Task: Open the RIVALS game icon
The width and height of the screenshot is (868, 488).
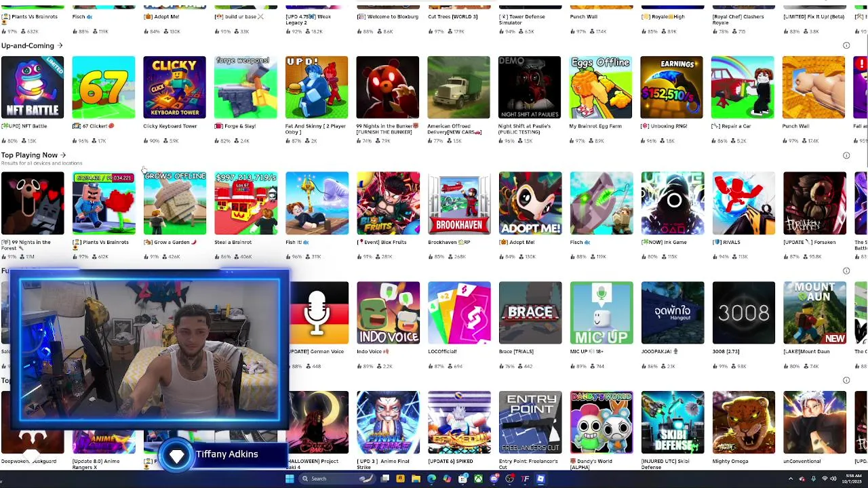Action: [x=743, y=203]
